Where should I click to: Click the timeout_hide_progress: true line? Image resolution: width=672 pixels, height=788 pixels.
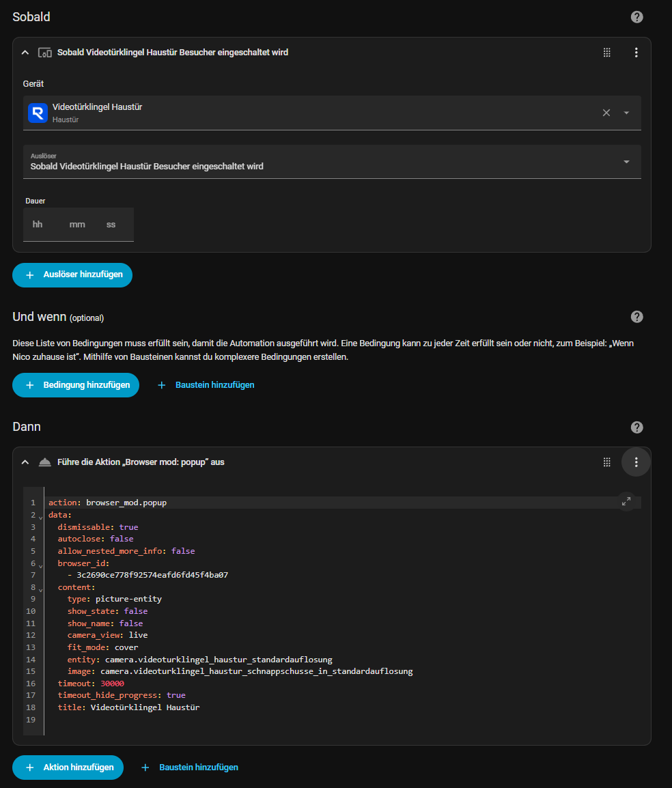[122, 696]
